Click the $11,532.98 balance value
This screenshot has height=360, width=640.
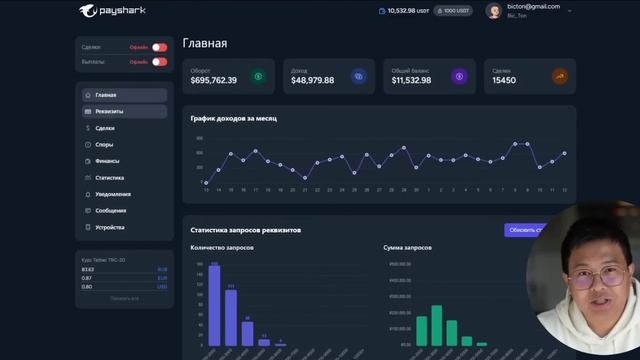pos(411,80)
